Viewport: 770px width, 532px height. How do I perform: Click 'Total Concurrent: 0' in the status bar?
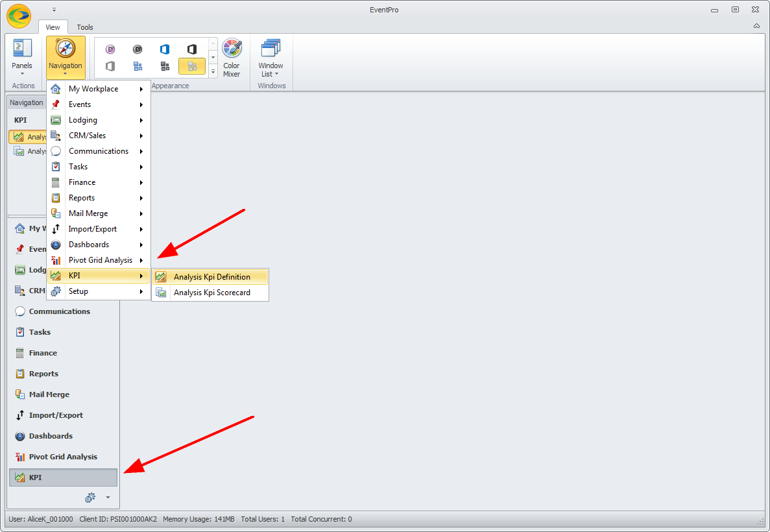(x=321, y=519)
